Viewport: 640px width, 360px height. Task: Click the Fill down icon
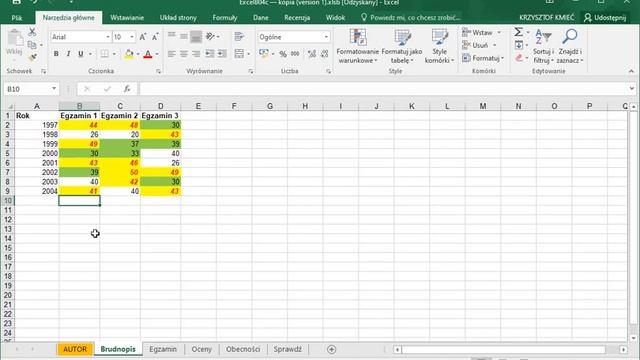coord(519,45)
